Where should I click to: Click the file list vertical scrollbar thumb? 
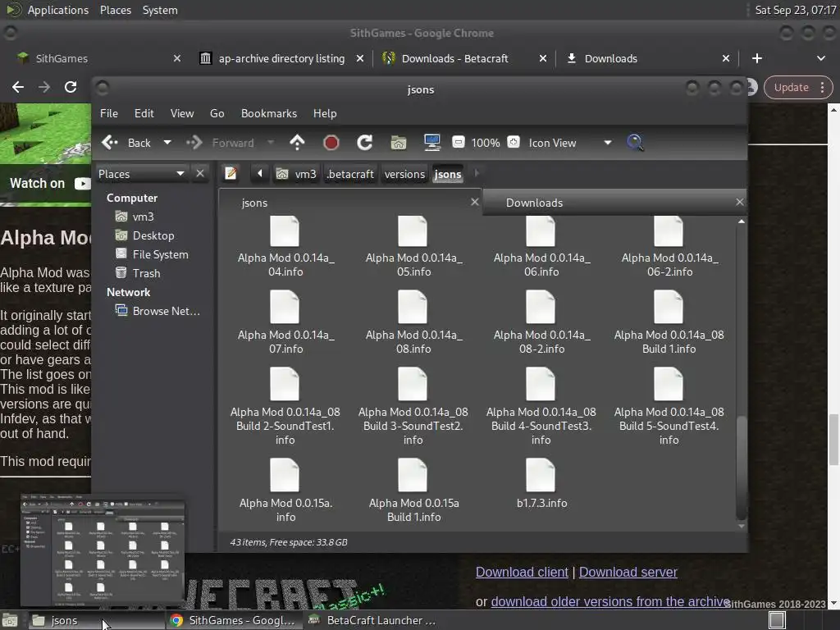pos(742,467)
